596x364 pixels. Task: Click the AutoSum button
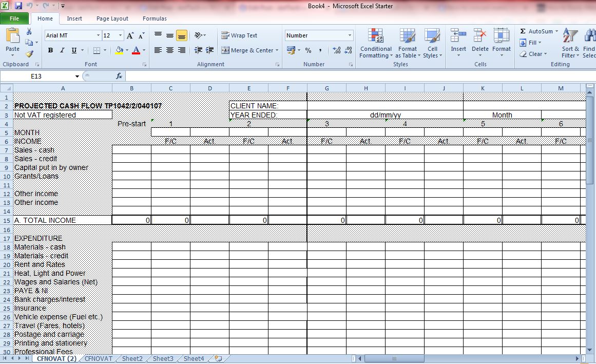click(536, 31)
